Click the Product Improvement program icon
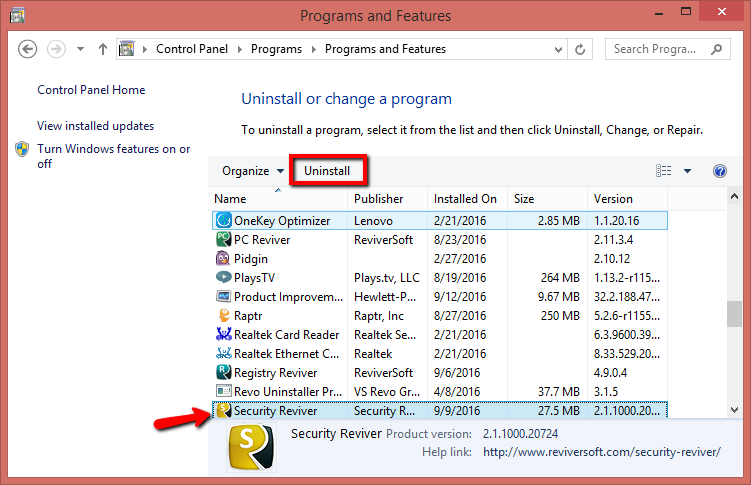The height and width of the screenshot is (485, 751). [x=223, y=296]
